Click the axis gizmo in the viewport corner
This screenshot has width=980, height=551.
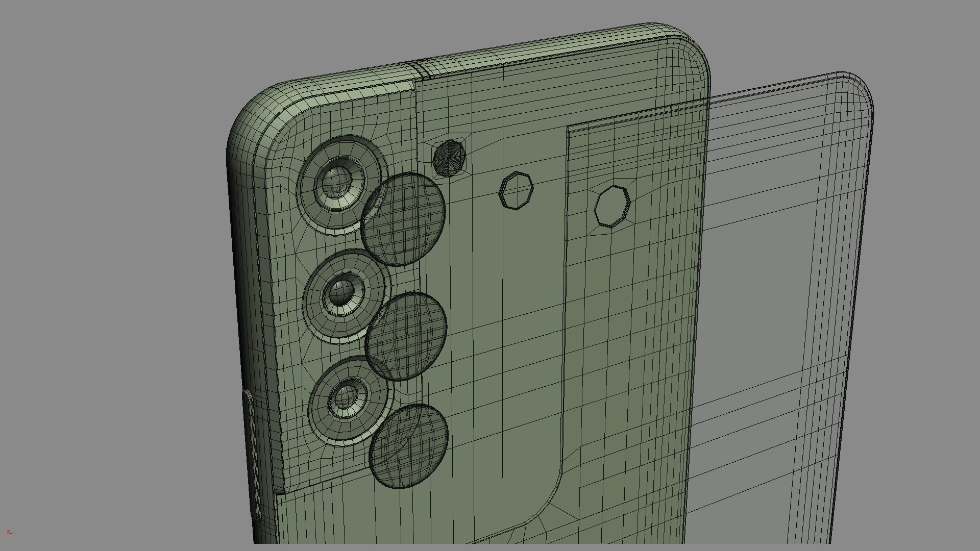tap(9, 532)
